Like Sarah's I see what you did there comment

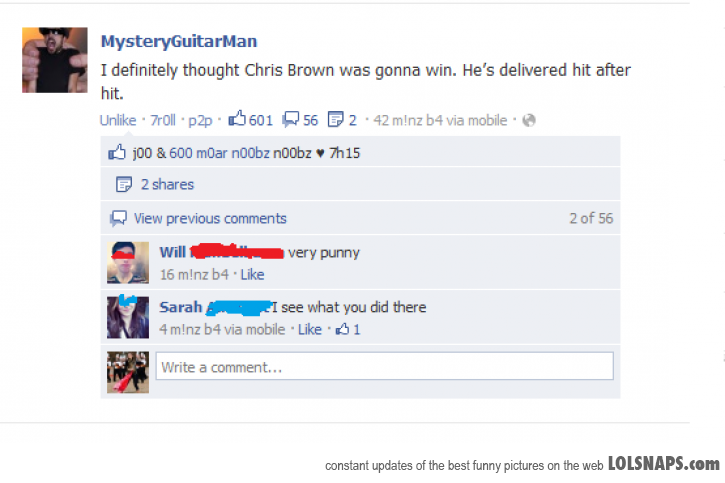point(309,329)
